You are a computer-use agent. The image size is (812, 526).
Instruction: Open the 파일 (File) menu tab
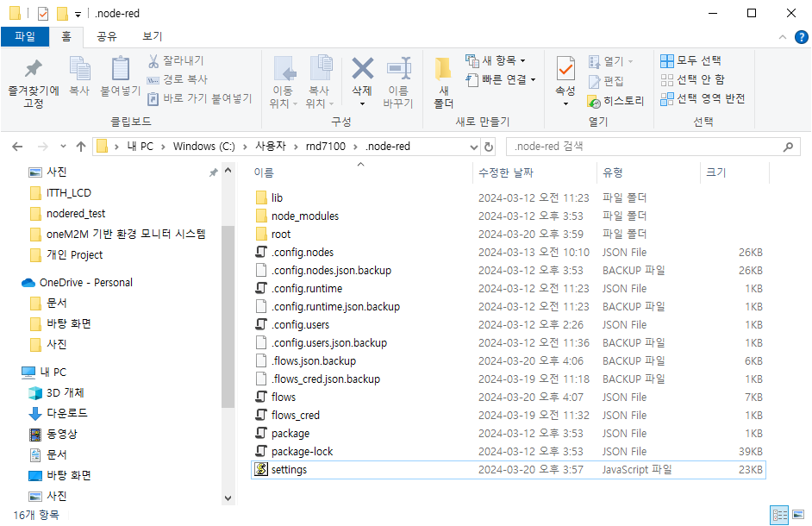(x=25, y=36)
